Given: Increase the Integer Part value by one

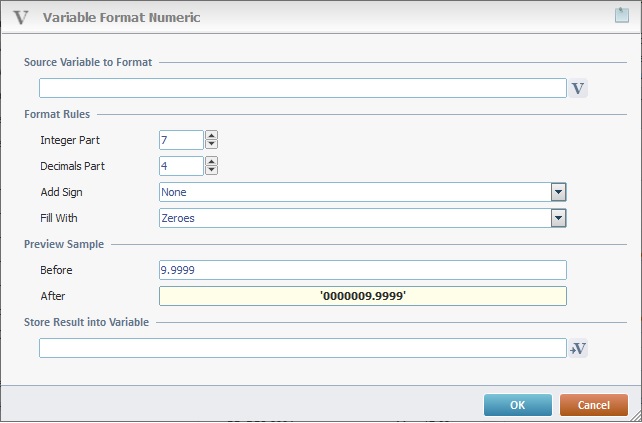Looking at the screenshot, I should (x=211, y=136).
